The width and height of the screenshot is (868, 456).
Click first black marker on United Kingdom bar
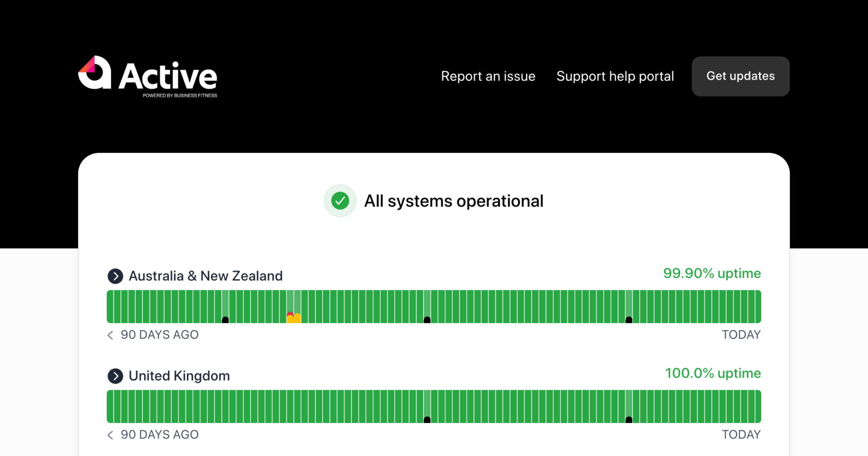(427, 419)
